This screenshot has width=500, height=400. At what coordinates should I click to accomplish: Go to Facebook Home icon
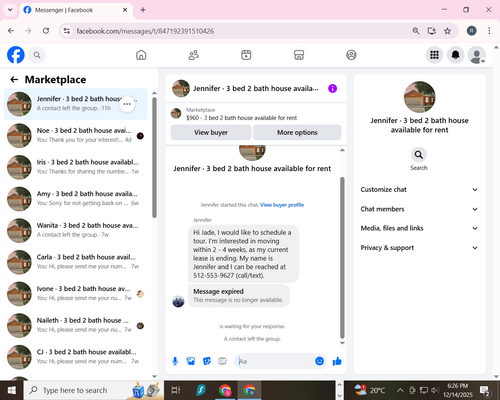[x=141, y=55]
